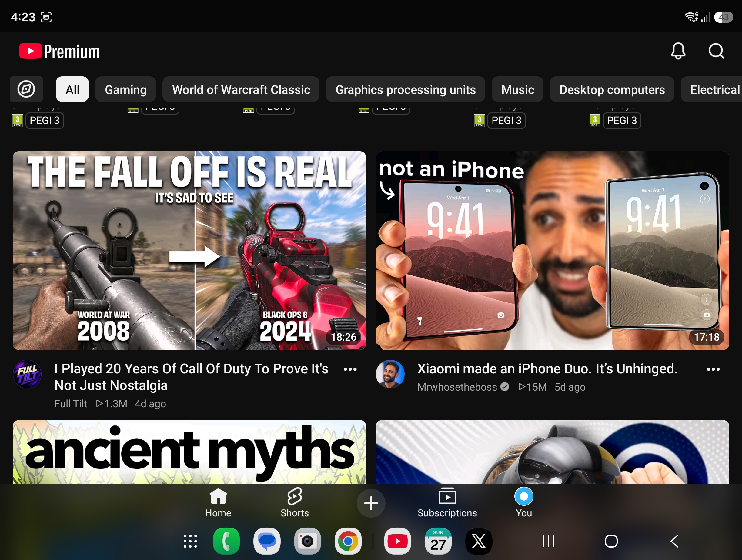Open the Explore compass icon
This screenshot has height=560, width=742.
click(26, 89)
